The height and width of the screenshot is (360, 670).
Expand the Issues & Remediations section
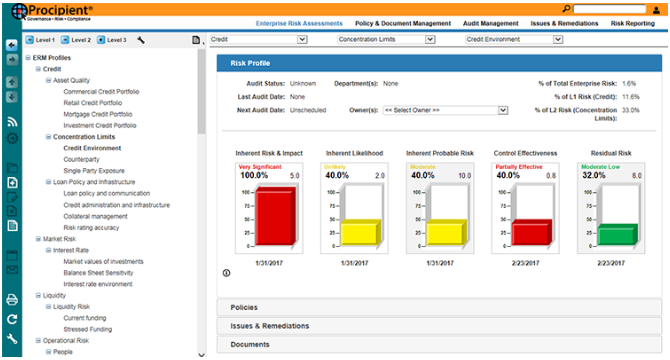point(439,326)
